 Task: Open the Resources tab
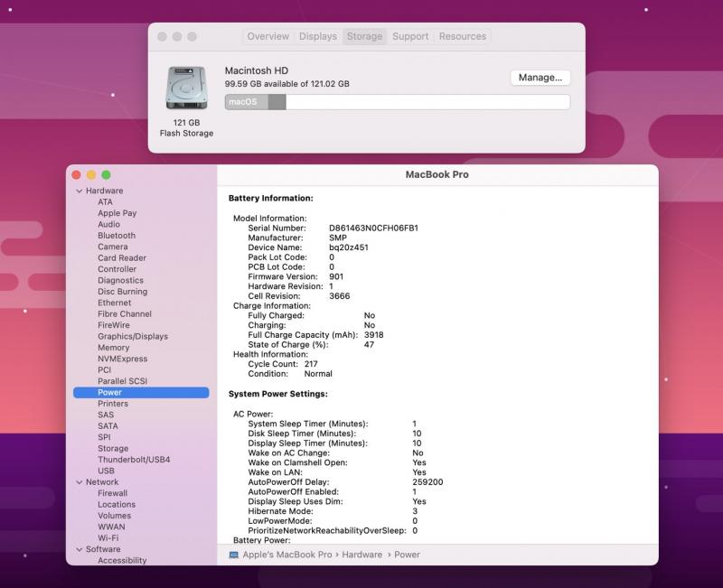click(x=462, y=37)
